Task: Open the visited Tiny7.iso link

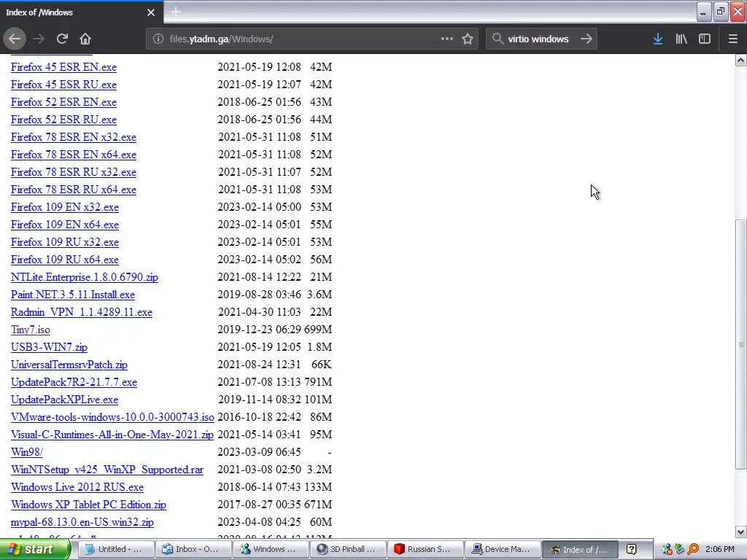Action: pyautogui.click(x=31, y=330)
